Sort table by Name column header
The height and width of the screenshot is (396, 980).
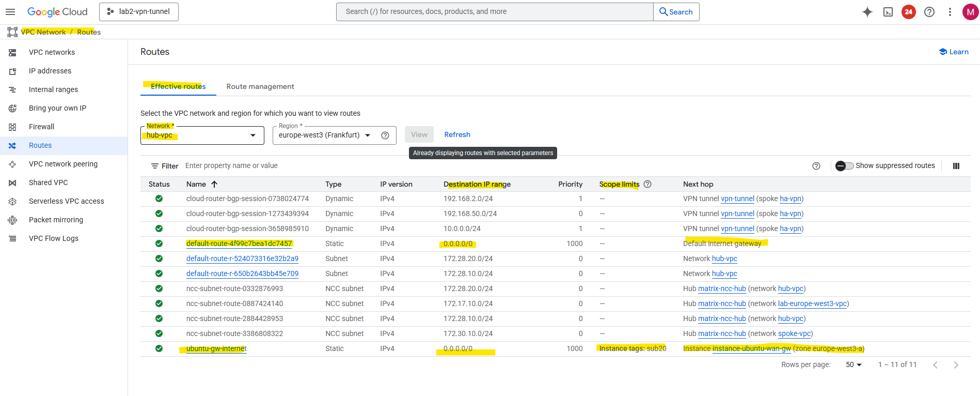196,185
